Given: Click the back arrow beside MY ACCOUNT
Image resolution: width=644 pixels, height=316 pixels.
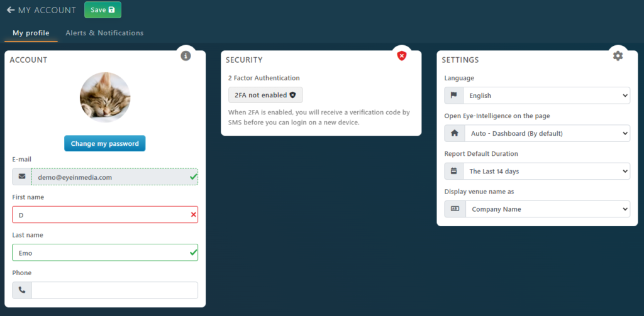Looking at the screenshot, I should pyautogui.click(x=11, y=10).
